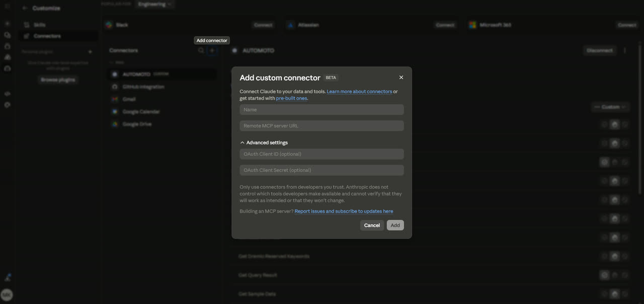Open the Engineering category dropdown
644x304 pixels.
click(154, 4)
